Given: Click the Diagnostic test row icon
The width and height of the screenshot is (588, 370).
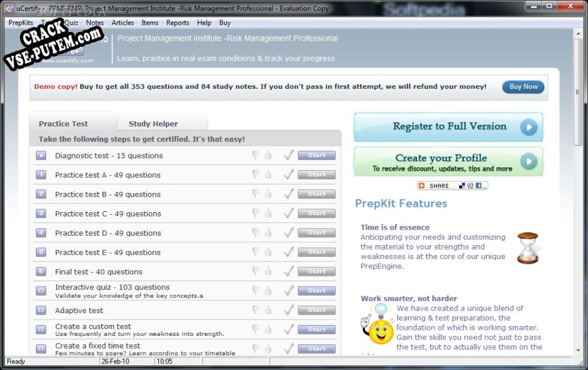Looking at the screenshot, I should [41, 155].
